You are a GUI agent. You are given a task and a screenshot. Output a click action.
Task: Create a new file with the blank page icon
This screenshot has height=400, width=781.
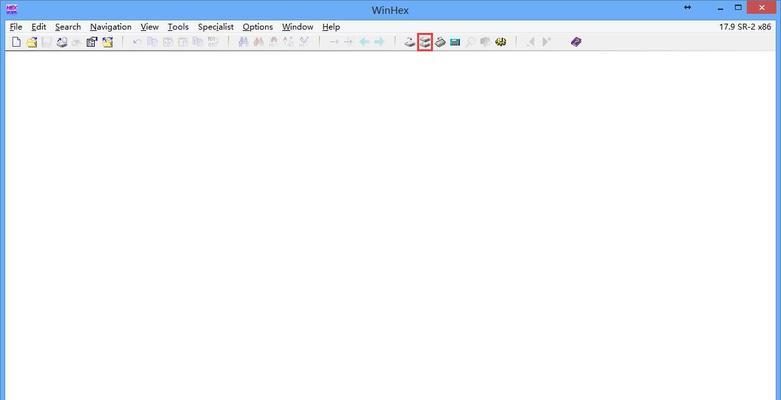point(16,42)
